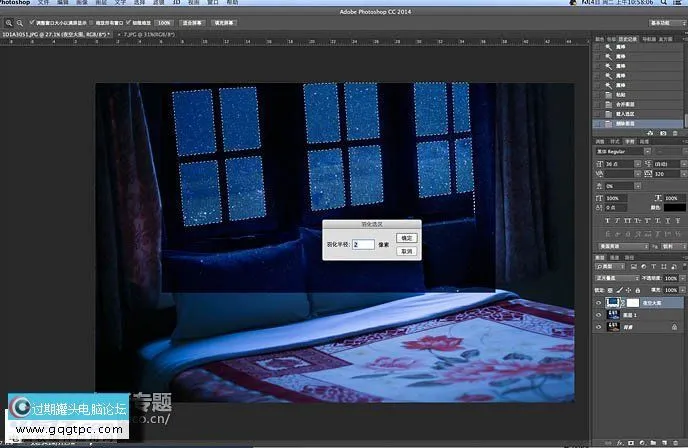688x448 pixels.
Task: Toggle visibility of the 图层 1 layer
Action: pyautogui.click(x=599, y=313)
